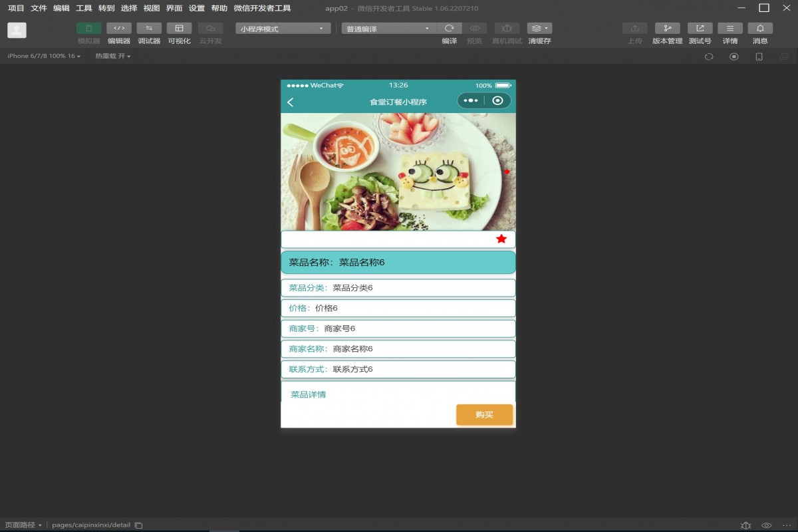Open the 小程序模式 mode dropdown
Viewport: 798px width, 532px height.
coord(283,28)
